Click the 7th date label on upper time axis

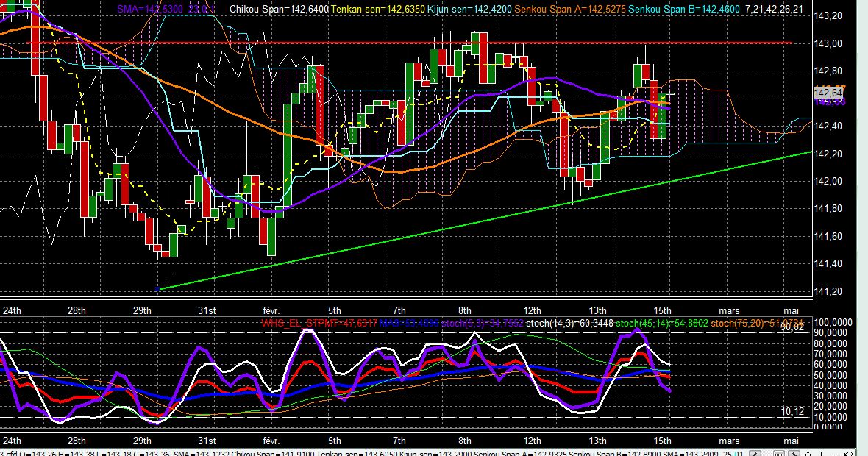(x=399, y=310)
